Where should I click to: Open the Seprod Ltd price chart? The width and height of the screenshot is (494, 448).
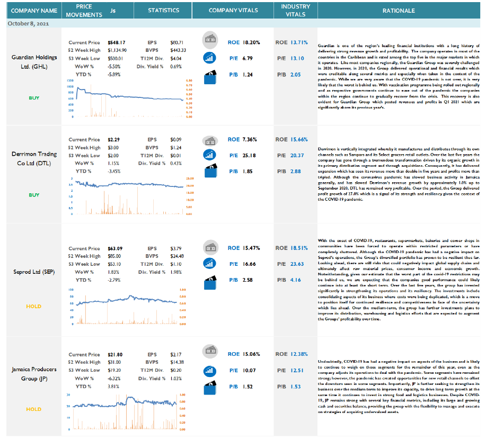coord(127,307)
